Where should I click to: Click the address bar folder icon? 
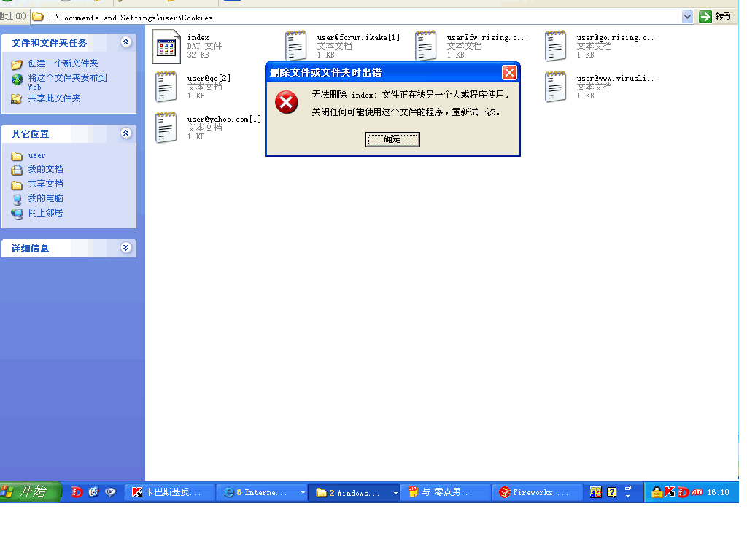pyautogui.click(x=38, y=17)
